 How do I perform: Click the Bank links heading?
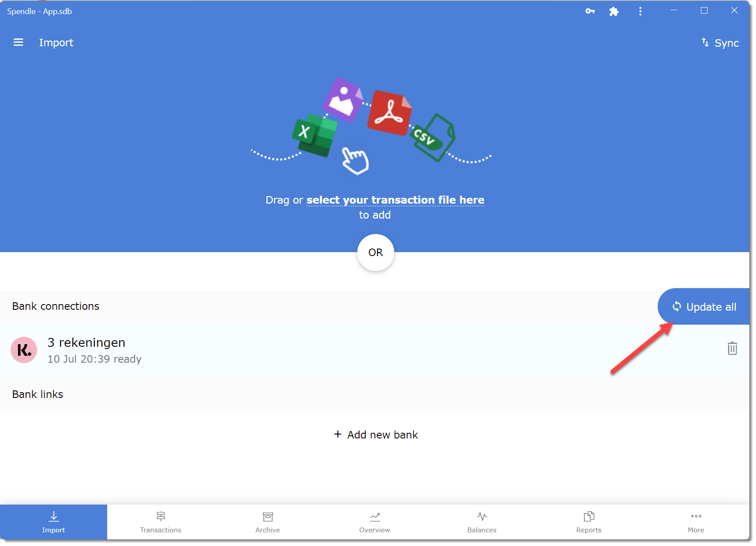pos(37,394)
